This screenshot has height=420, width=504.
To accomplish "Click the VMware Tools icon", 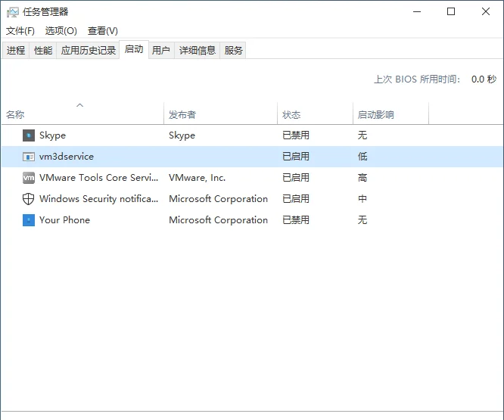I will (29, 178).
